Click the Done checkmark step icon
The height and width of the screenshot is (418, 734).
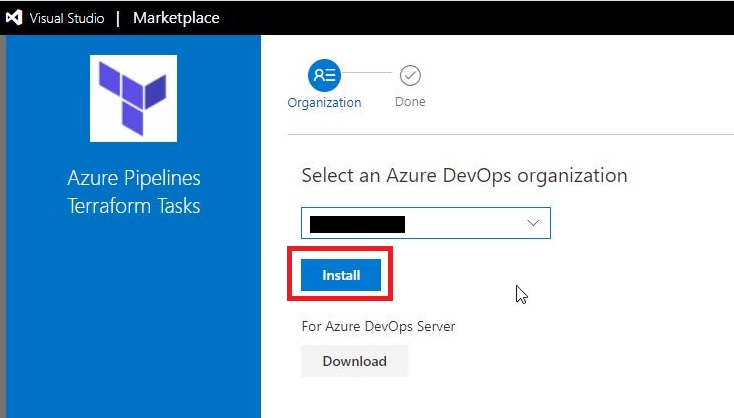[x=410, y=75]
